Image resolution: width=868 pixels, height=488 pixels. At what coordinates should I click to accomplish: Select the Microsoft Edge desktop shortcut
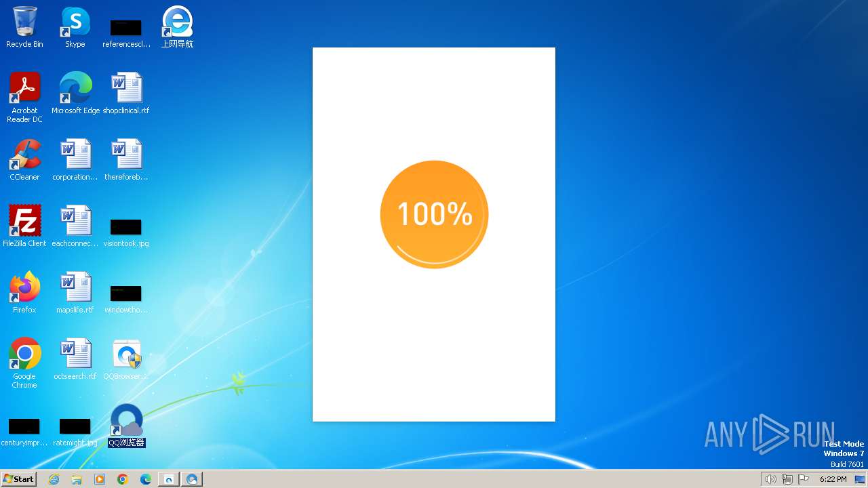(75, 94)
